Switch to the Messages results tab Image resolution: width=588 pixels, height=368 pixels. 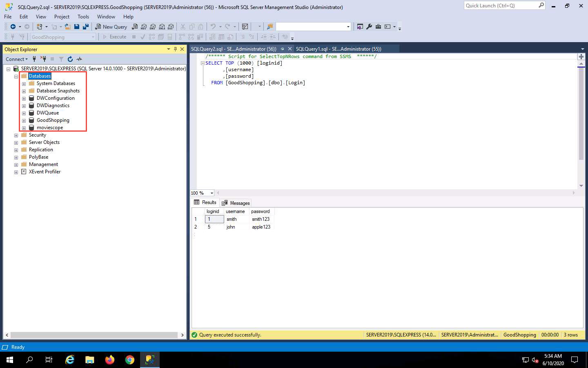pyautogui.click(x=236, y=203)
